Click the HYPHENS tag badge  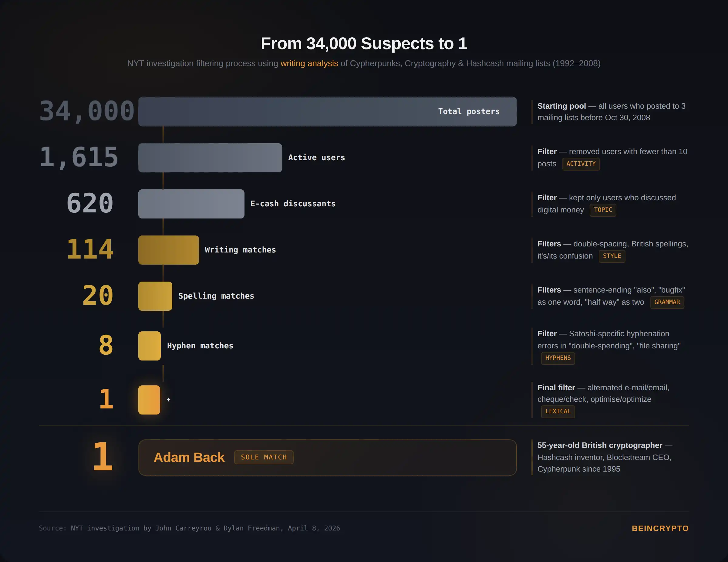pos(558,358)
